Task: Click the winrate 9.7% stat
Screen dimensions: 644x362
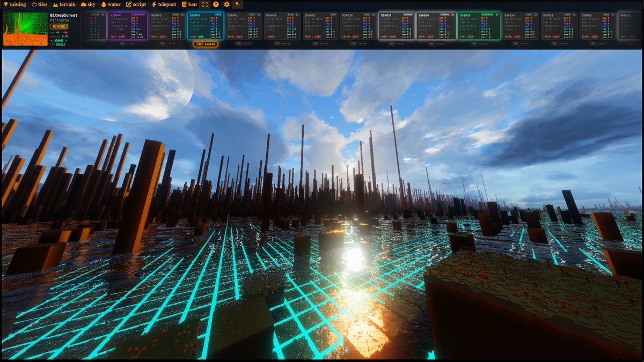Action: click(x=60, y=36)
